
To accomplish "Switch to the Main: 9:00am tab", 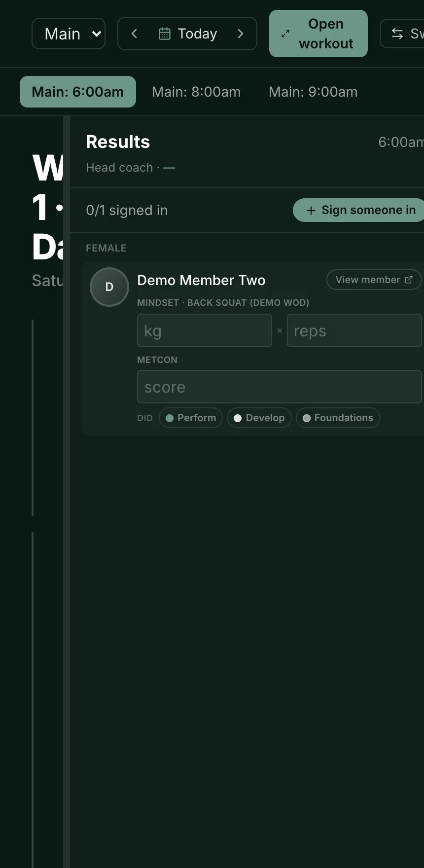I will [313, 92].
